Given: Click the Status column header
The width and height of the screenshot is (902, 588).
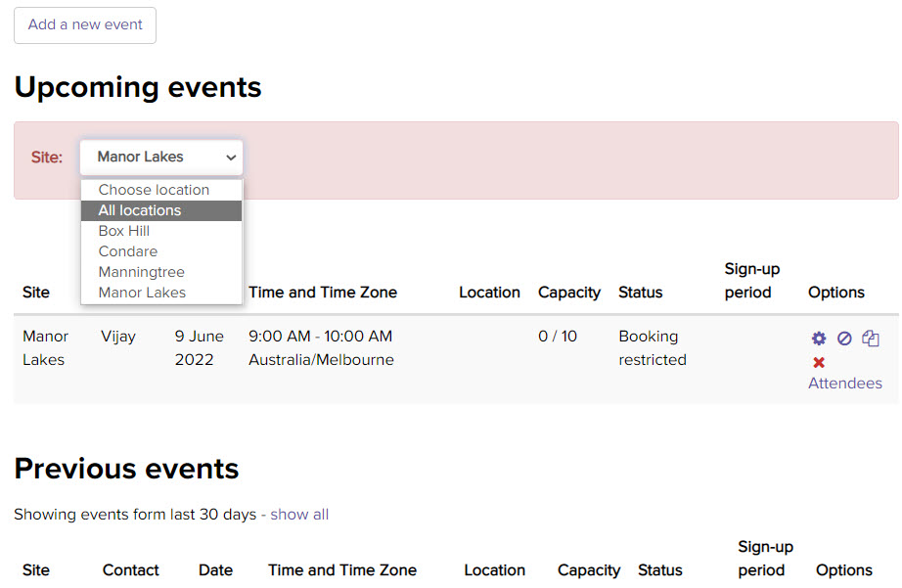Looking at the screenshot, I should [641, 292].
